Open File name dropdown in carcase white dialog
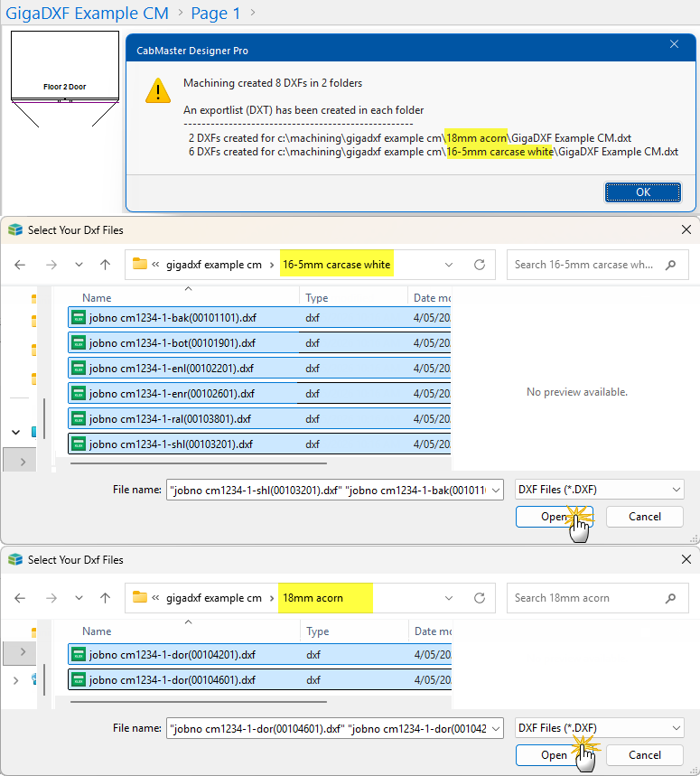Screen dimensions: 700x776 pos(496,490)
